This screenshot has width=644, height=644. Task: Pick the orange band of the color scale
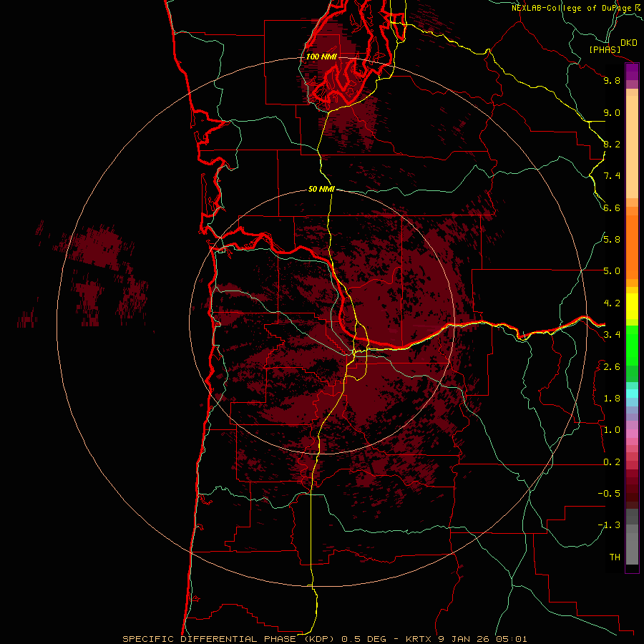(x=632, y=248)
